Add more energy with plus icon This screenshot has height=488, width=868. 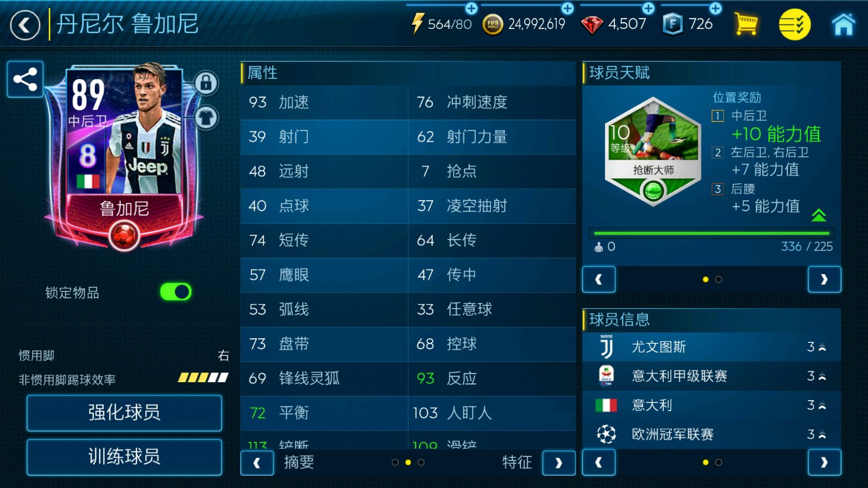[472, 9]
